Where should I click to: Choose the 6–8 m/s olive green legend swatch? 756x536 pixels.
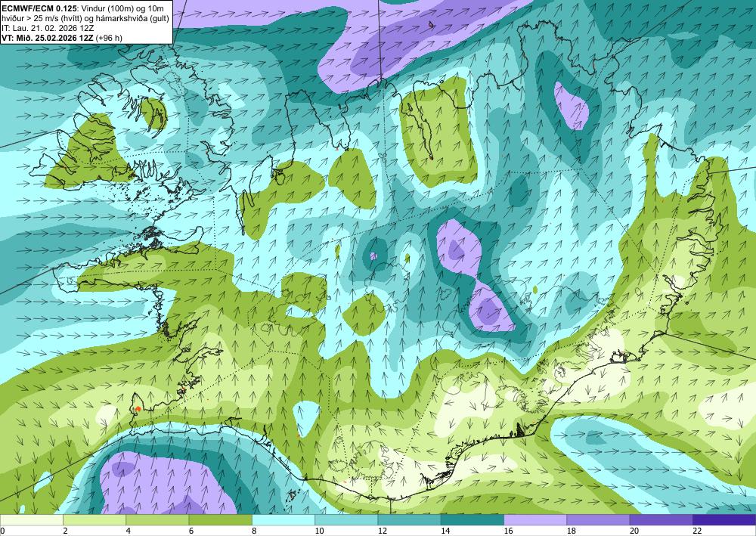[220, 519]
